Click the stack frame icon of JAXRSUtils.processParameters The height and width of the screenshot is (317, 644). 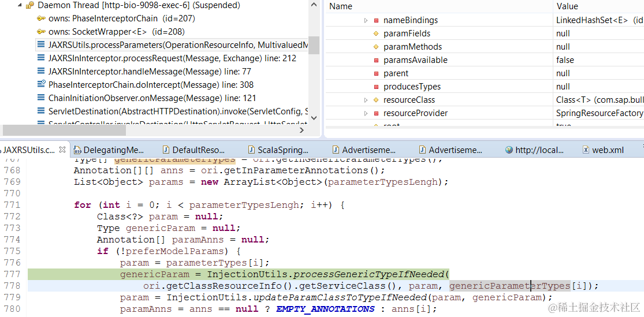pyautogui.click(x=40, y=45)
